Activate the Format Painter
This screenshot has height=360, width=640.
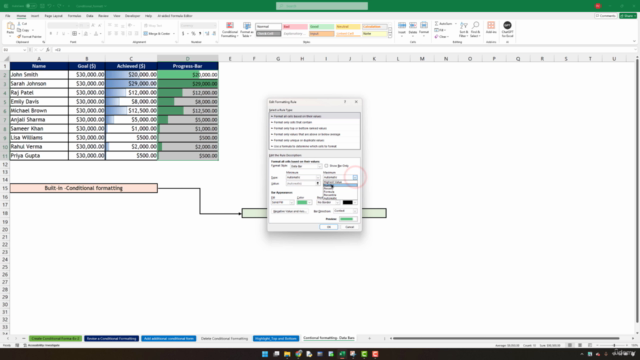tap(29, 37)
